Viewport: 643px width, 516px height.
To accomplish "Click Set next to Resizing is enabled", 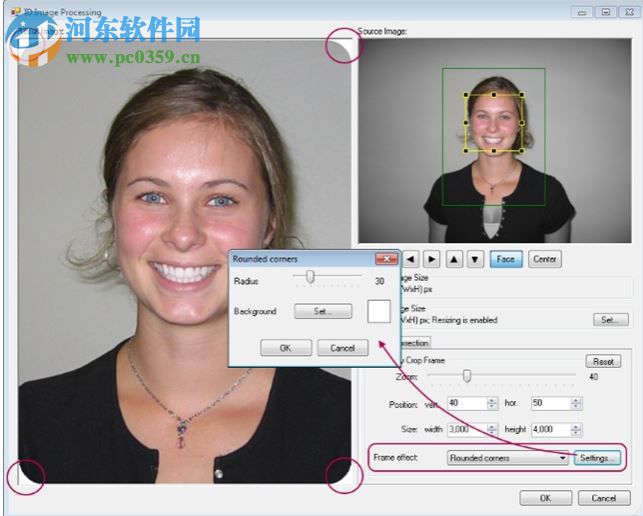I will [x=611, y=320].
